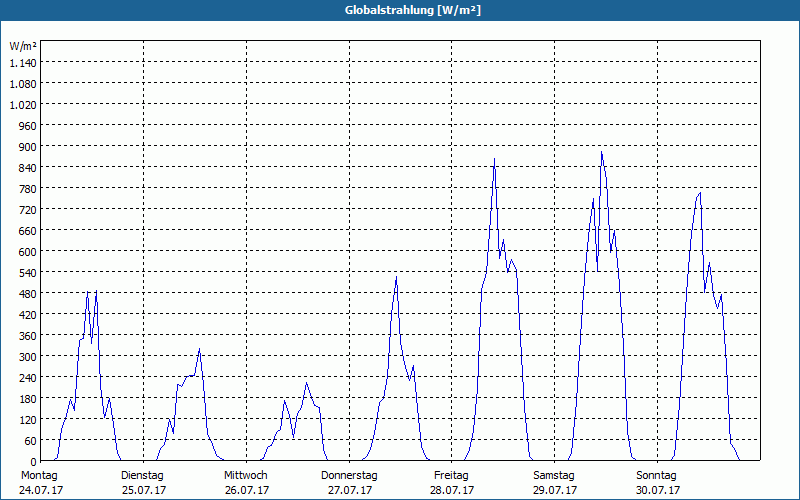Click the Globalstrahlung [W/m²] title
This screenshot has width=800, height=500.
point(413,10)
